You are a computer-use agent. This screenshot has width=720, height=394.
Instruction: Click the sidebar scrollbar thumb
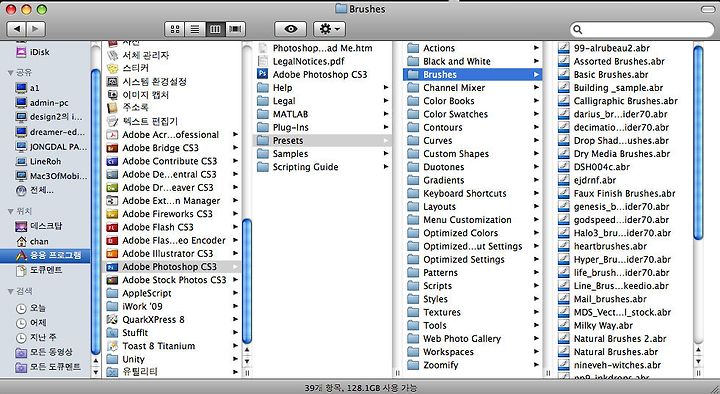(96, 211)
